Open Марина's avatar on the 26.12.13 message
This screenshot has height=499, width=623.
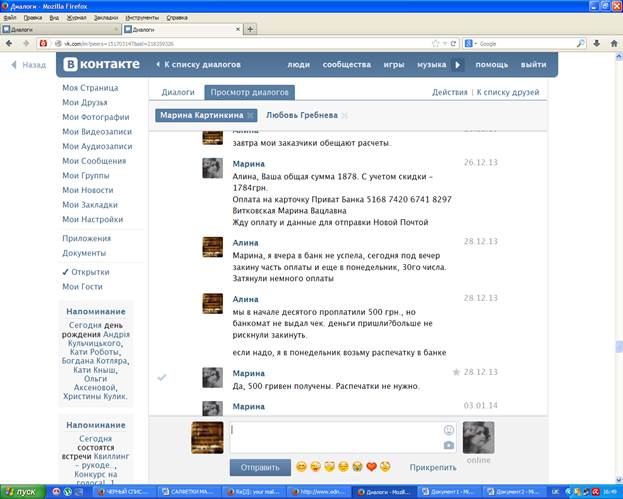click(213, 168)
